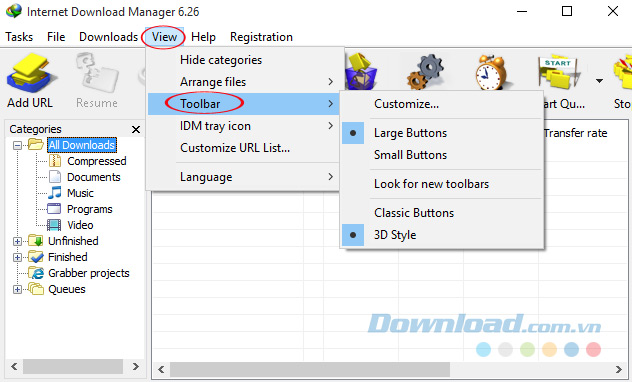Open the Options gears icon
The image size is (632, 382).
coord(426,72)
